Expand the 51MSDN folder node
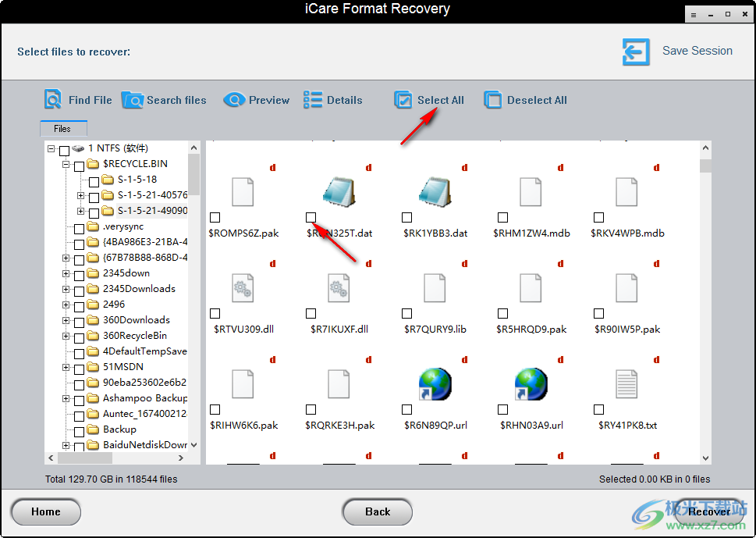The height and width of the screenshot is (538, 756). tap(66, 367)
